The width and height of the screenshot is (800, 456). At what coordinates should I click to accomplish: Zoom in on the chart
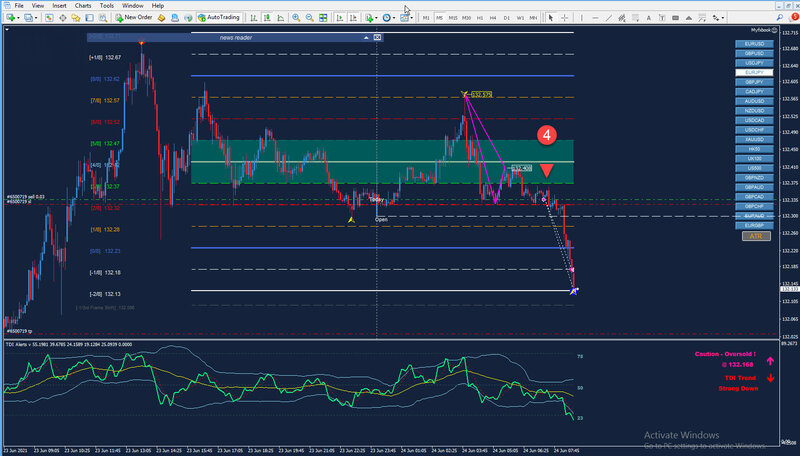[x=296, y=18]
